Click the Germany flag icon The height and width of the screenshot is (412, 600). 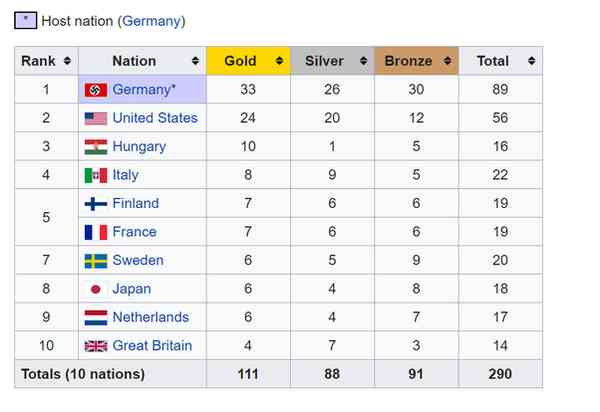(96, 90)
